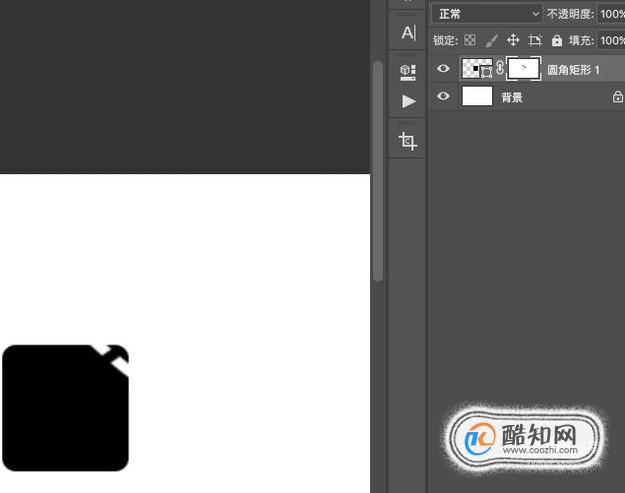Toggle lock position move icon

[513, 40]
